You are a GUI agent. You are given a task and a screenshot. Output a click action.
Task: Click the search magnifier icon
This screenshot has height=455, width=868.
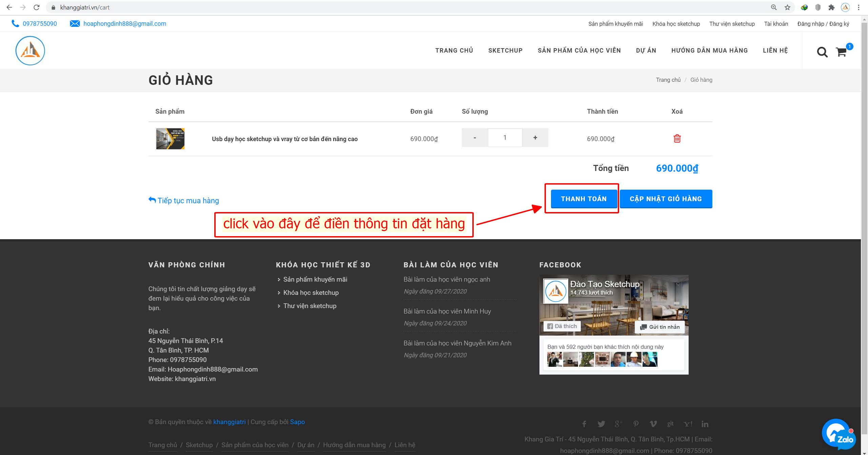point(822,52)
